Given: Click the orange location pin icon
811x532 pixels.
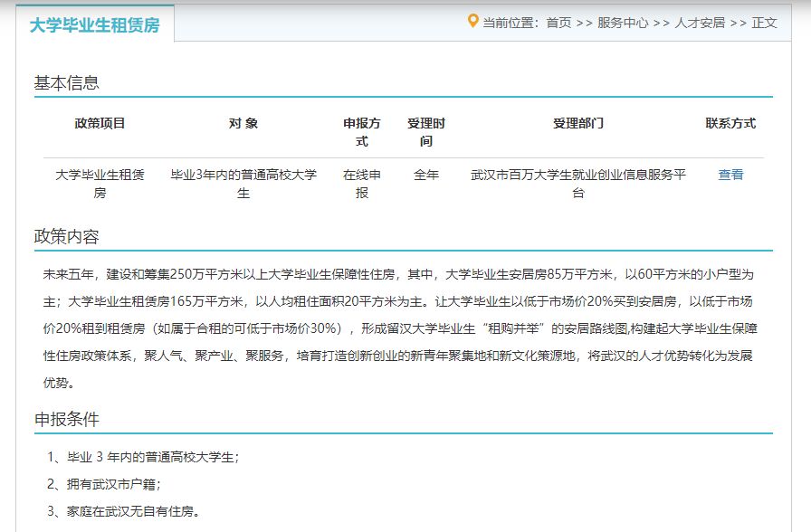Looking at the screenshot, I should tap(472, 21).
